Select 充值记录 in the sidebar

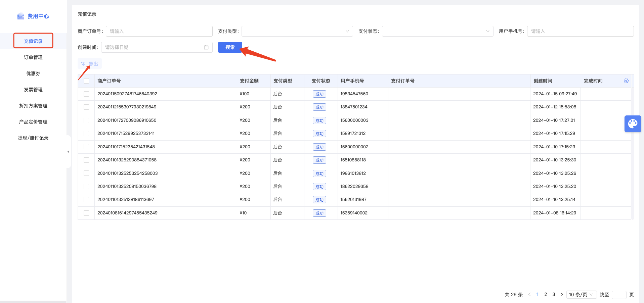point(33,41)
